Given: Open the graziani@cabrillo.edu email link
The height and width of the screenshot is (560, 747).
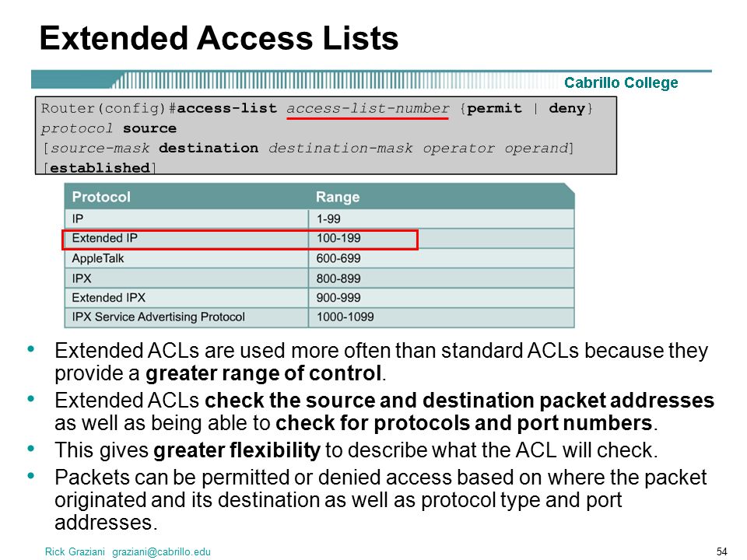Looking at the screenshot, I should [161, 551].
